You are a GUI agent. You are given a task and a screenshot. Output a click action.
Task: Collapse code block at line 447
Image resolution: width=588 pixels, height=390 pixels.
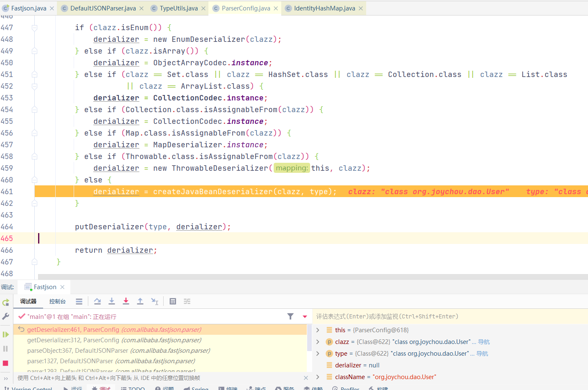[x=35, y=28]
